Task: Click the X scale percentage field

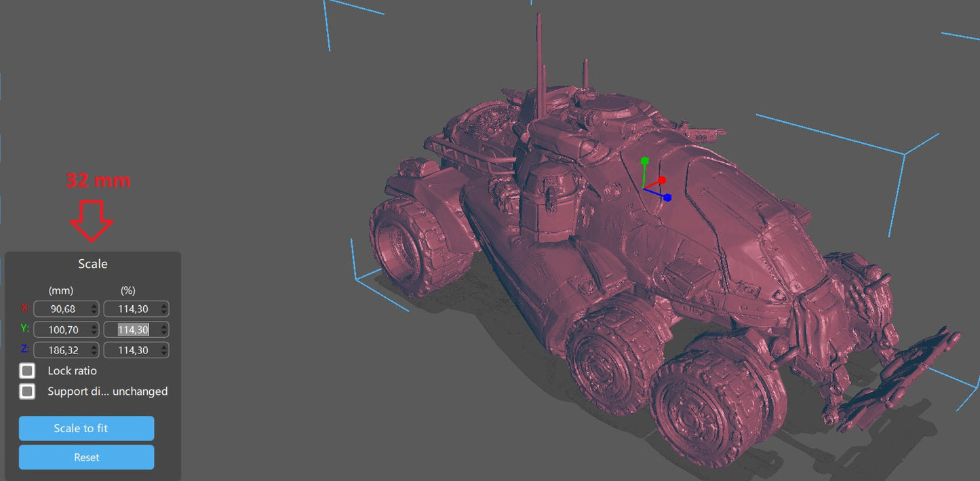Action: (132, 309)
